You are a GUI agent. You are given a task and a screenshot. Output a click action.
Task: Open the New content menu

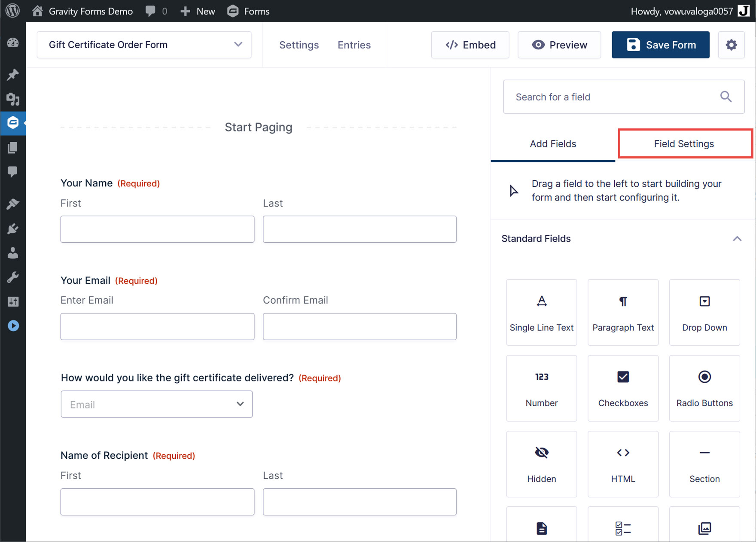tap(198, 11)
